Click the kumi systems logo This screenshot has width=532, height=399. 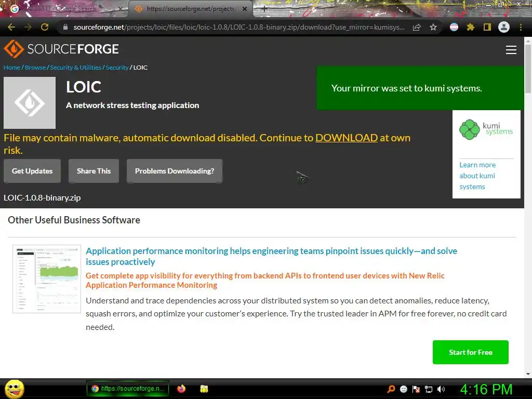pyautogui.click(x=486, y=129)
